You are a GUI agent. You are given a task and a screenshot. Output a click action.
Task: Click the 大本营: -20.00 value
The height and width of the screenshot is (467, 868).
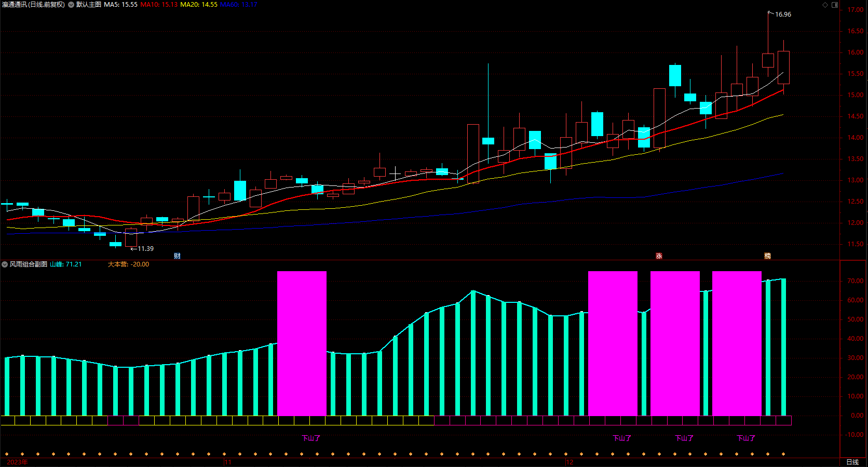tap(128, 264)
